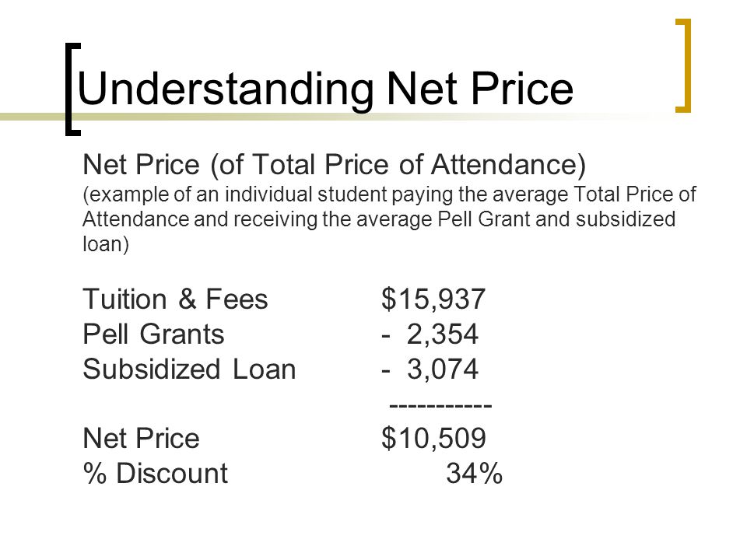Select the % Discount label
The width and height of the screenshot is (747, 560).
point(156,474)
